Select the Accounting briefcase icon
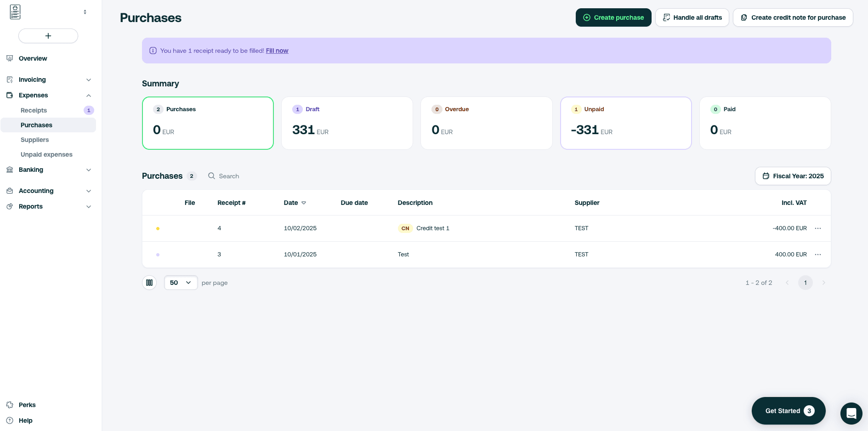Viewport: 868px width, 431px height. click(x=9, y=191)
